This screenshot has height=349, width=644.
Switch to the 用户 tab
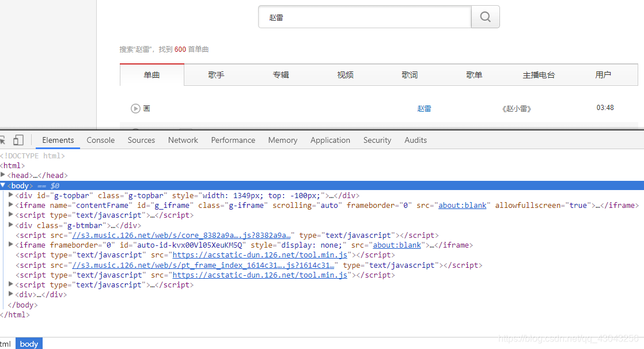point(603,75)
